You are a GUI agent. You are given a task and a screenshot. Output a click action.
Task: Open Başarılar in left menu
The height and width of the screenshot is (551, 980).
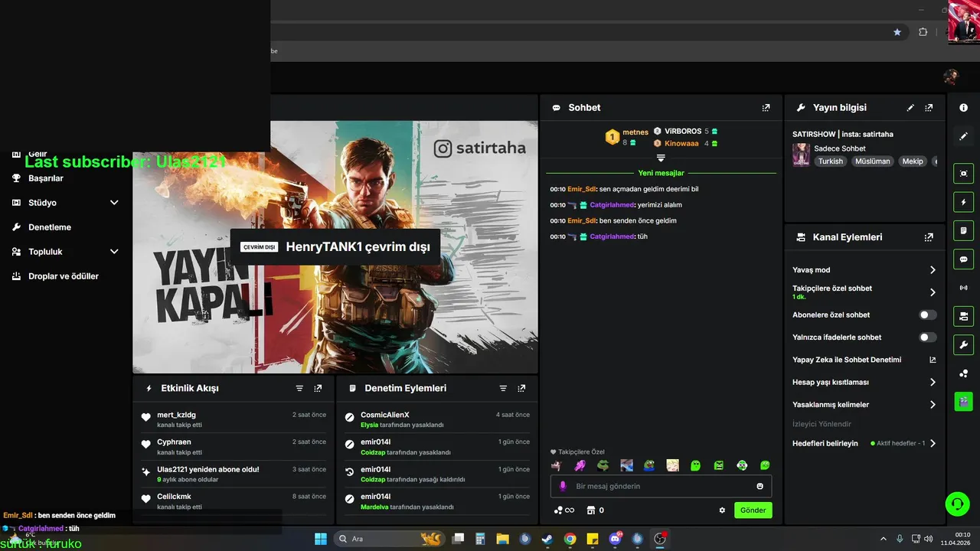coord(46,178)
